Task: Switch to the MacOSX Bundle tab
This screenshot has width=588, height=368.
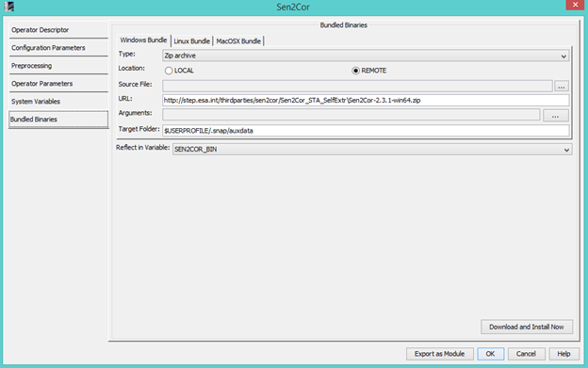Action: [238, 41]
